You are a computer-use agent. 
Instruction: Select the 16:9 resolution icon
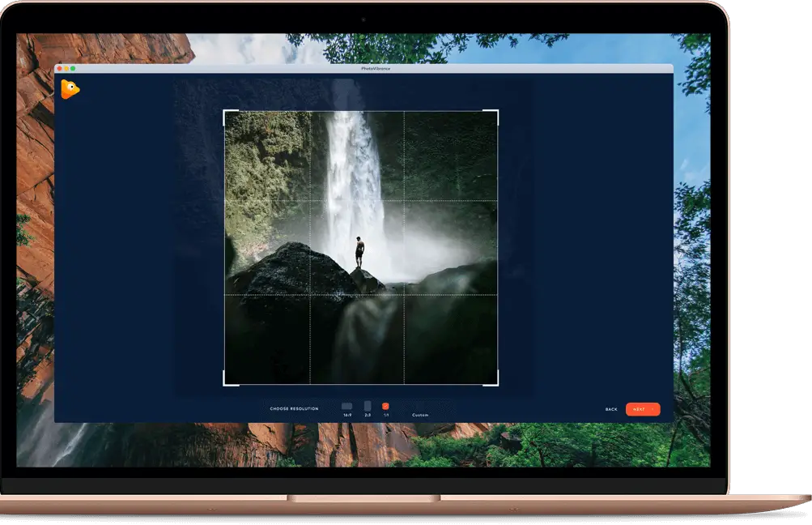click(347, 406)
